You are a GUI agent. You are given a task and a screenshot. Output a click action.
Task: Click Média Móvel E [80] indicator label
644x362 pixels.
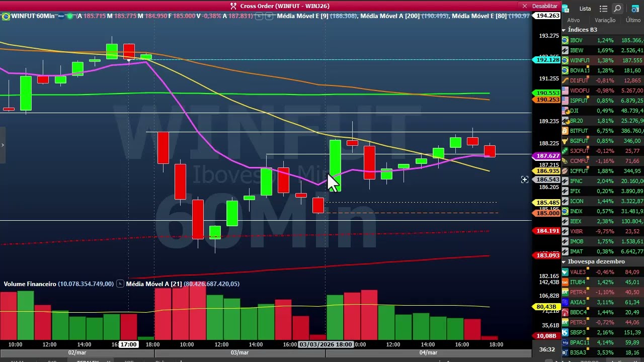tap(479, 16)
